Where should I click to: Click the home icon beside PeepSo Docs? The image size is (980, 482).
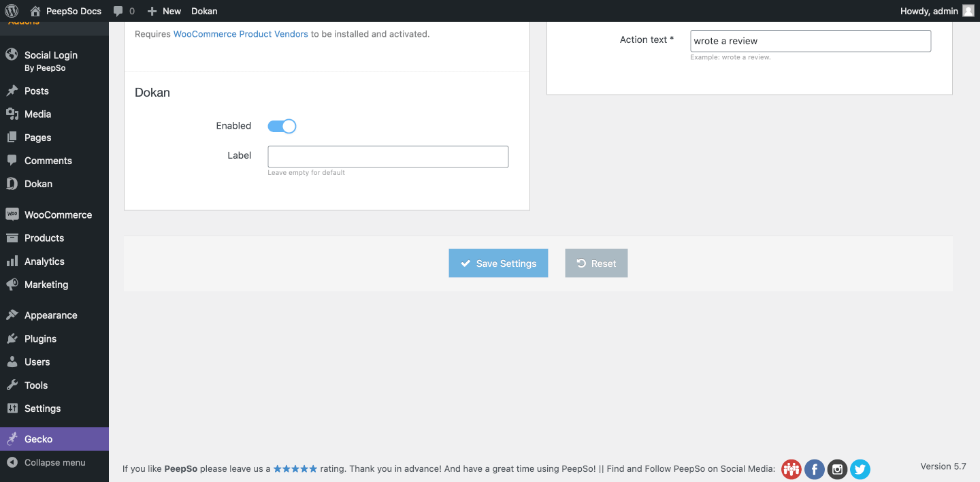pyautogui.click(x=35, y=11)
